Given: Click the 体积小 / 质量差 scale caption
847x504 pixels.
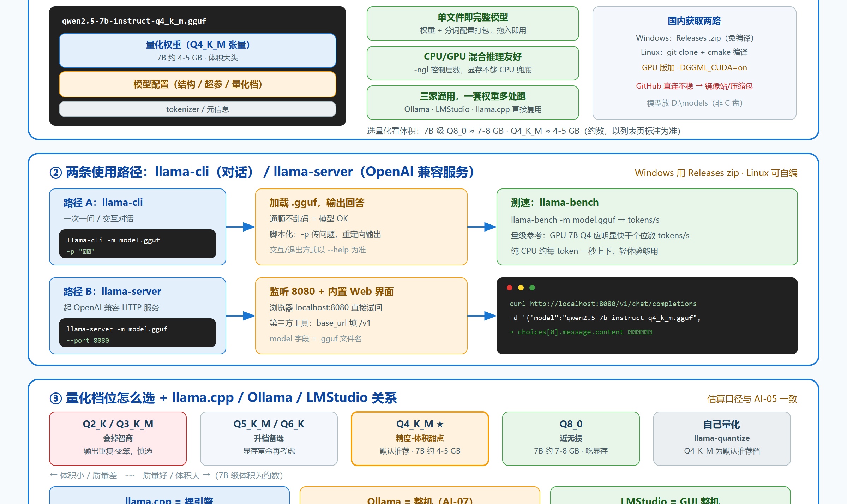Looking at the screenshot, I should pyautogui.click(x=166, y=475).
